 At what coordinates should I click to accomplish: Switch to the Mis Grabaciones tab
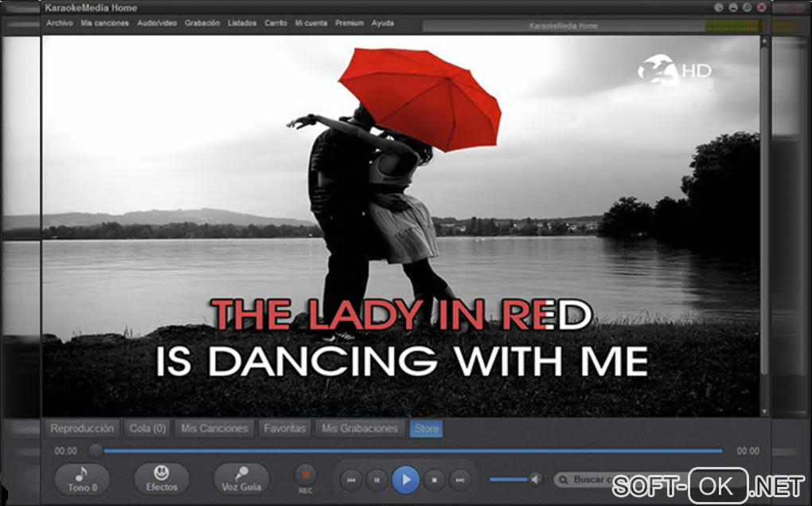click(359, 429)
